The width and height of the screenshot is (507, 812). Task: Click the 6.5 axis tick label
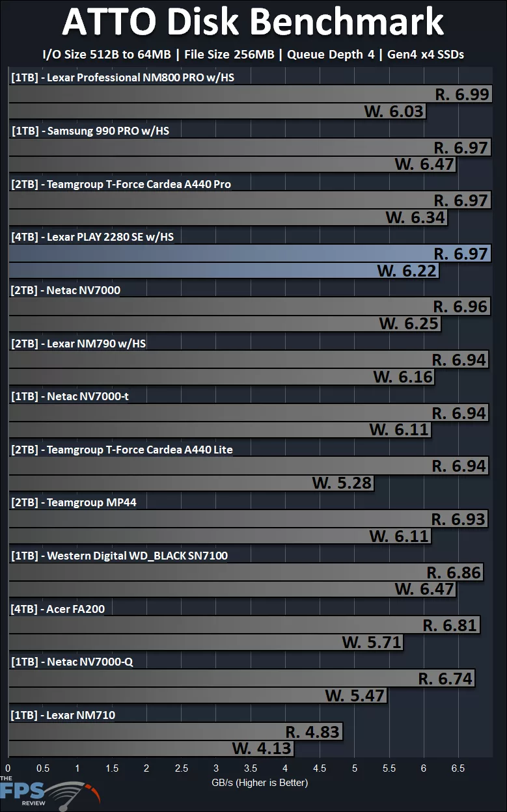[458, 768]
